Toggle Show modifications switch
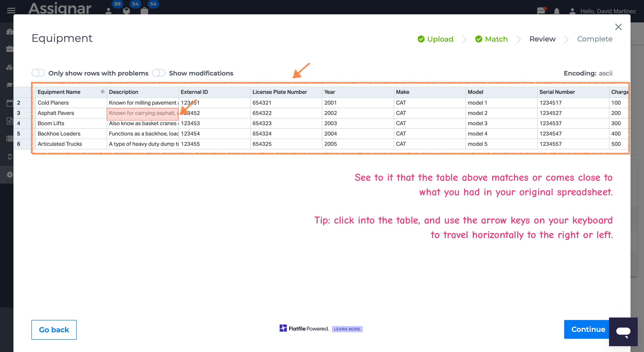This screenshot has height=352, width=644. pos(159,73)
